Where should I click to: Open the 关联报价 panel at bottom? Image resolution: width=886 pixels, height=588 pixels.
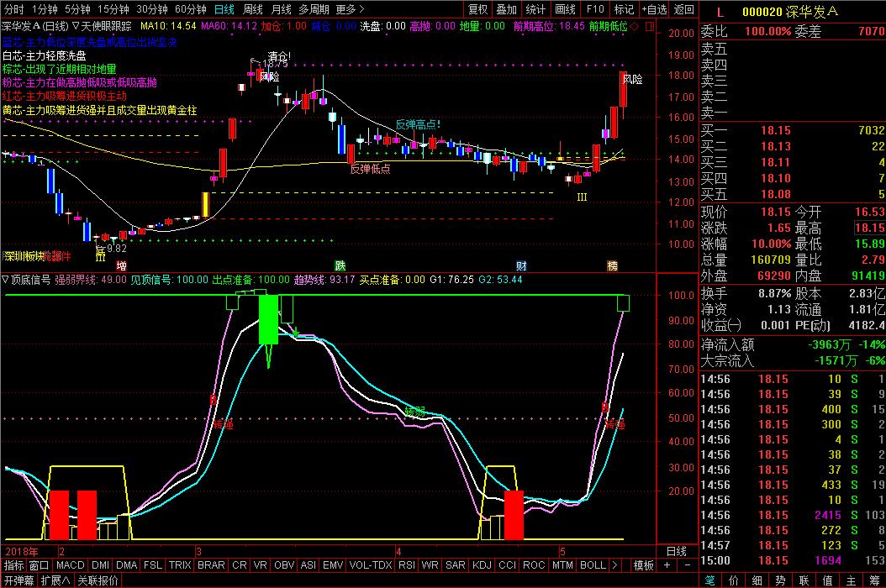[98, 580]
